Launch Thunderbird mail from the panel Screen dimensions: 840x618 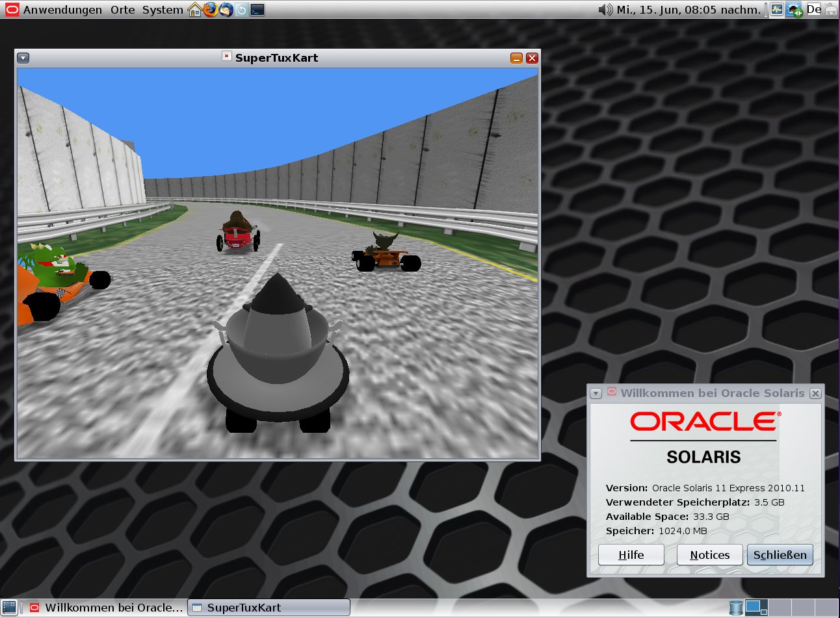pos(226,10)
